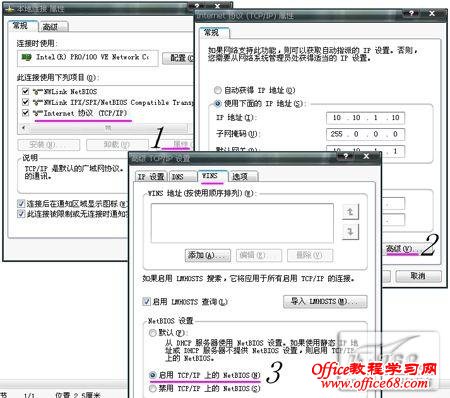Image resolution: width=450 pixels, height=398 pixels.
Task: Click the first DNS server field in TCP/IP window
Action: tap(393, 203)
